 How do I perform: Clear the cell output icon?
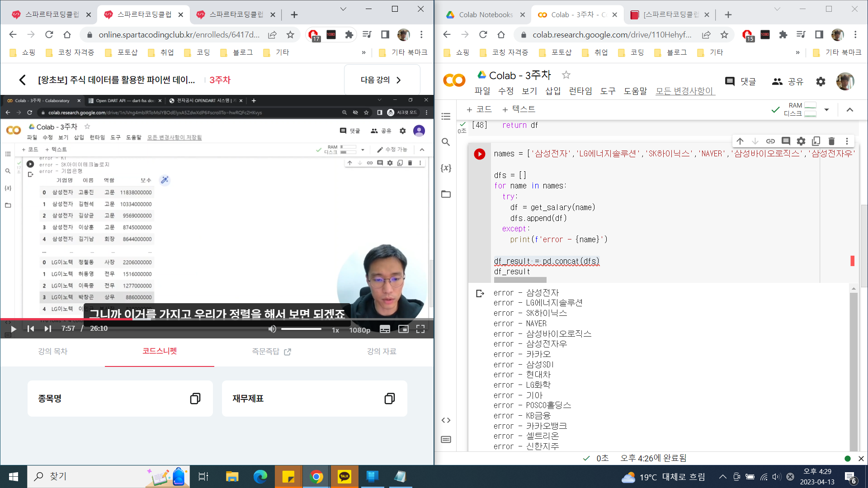click(480, 294)
